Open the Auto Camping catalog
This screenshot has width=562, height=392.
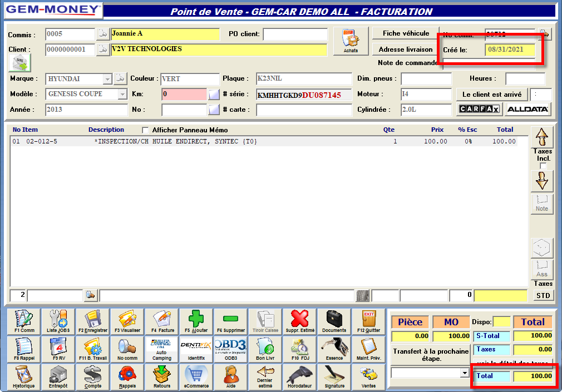tap(162, 349)
